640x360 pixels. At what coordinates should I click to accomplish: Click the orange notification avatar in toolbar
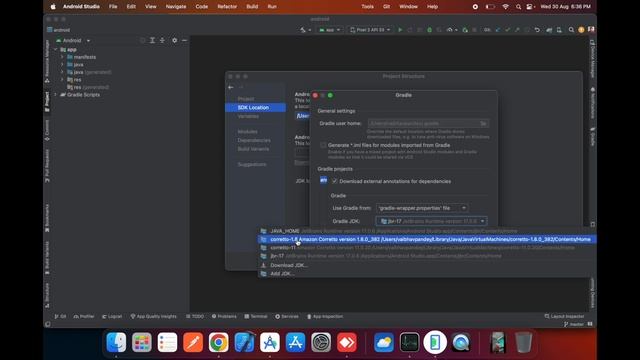tap(581, 30)
